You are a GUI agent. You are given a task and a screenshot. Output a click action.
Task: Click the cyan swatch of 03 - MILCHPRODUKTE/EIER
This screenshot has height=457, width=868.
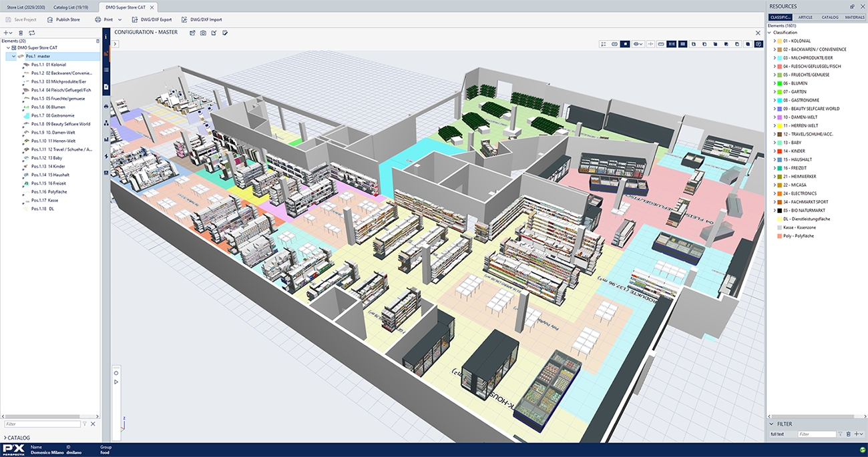click(780, 57)
